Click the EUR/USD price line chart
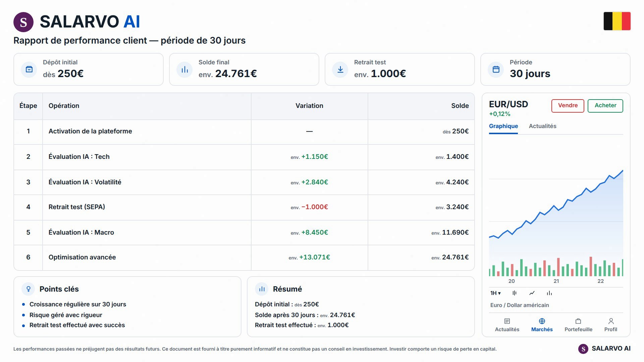This screenshot has width=644, height=362. (x=556, y=204)
